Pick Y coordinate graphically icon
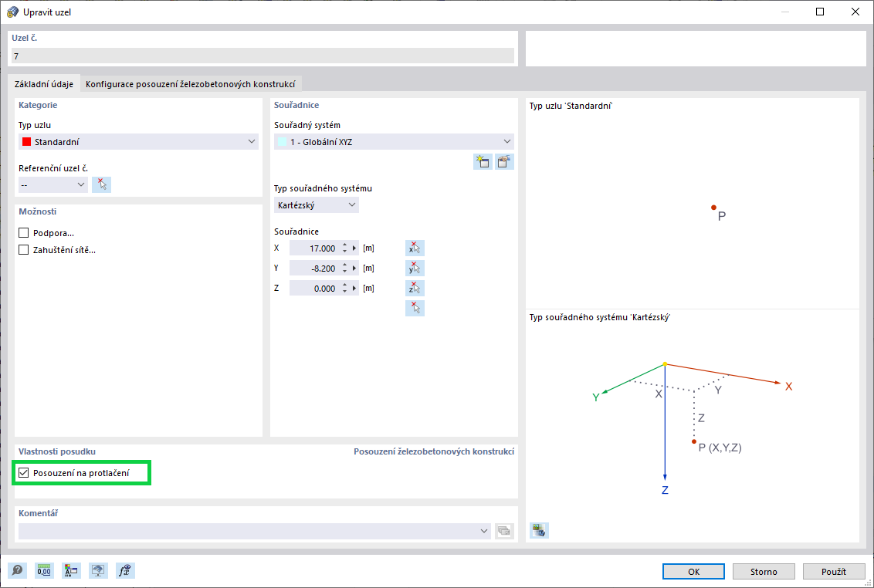This screenshot has height=588, width=874. pos(415,268)
